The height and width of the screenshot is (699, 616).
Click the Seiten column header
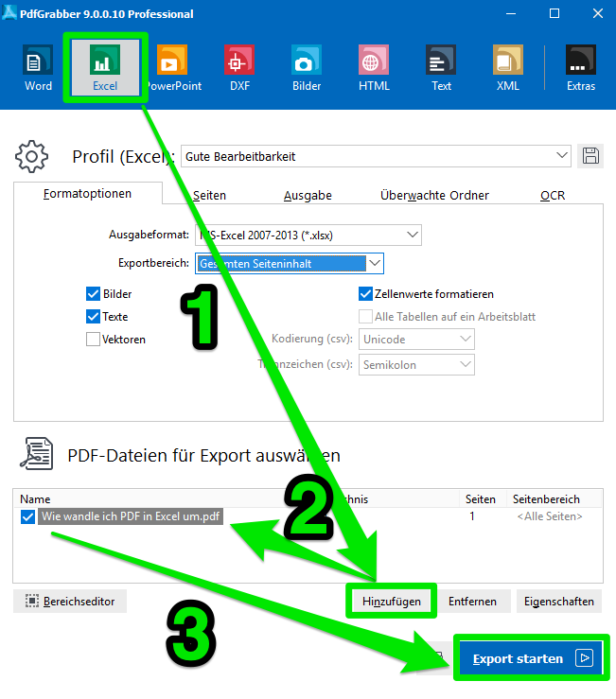tap(481, 498)
